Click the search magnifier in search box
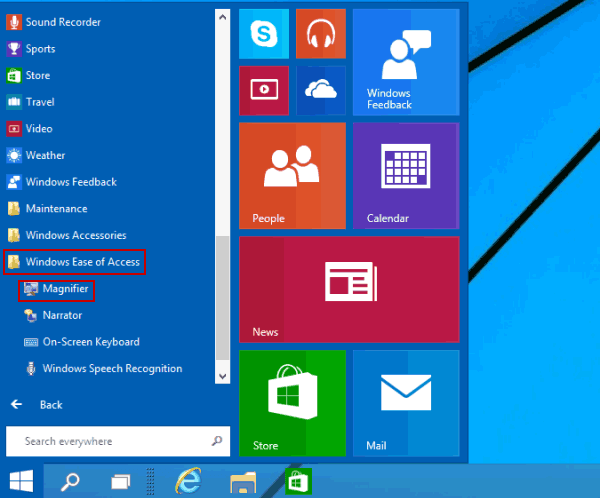The image size is (600, 498). (x=217, y=441)
